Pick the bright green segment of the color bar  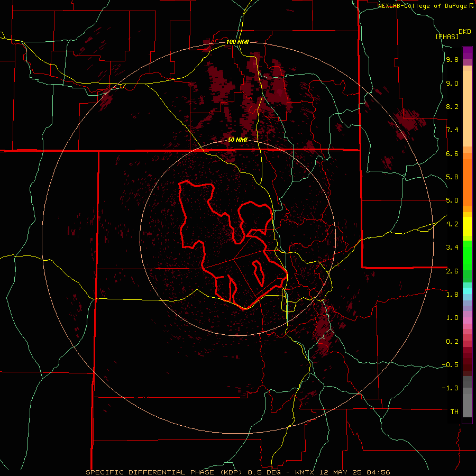[467, 255]
